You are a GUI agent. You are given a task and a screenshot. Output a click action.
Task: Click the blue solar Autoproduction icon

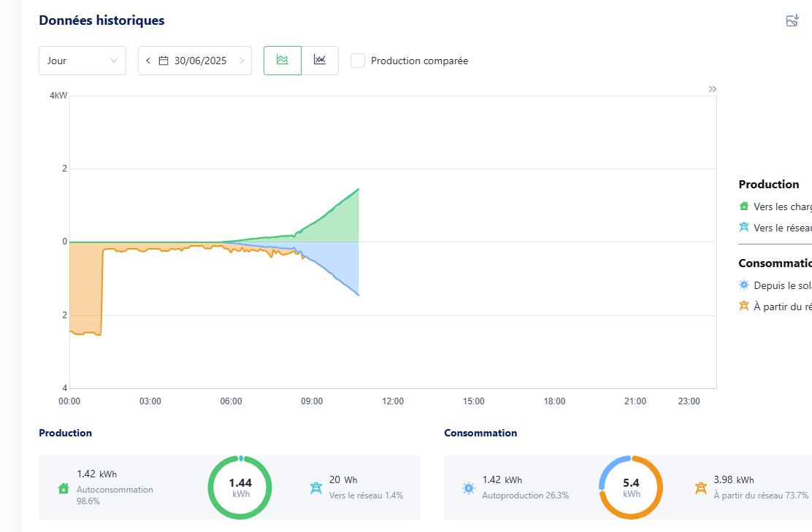coord(468,488)
